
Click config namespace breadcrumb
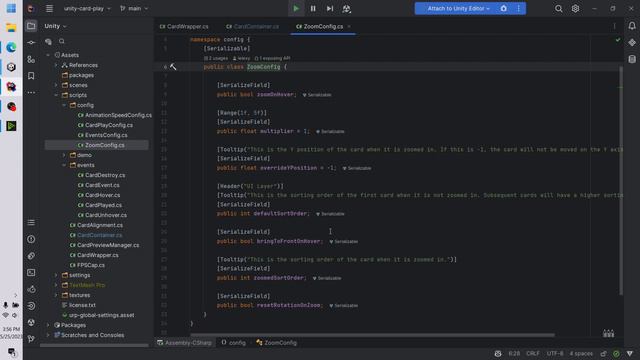click(234, 343)
